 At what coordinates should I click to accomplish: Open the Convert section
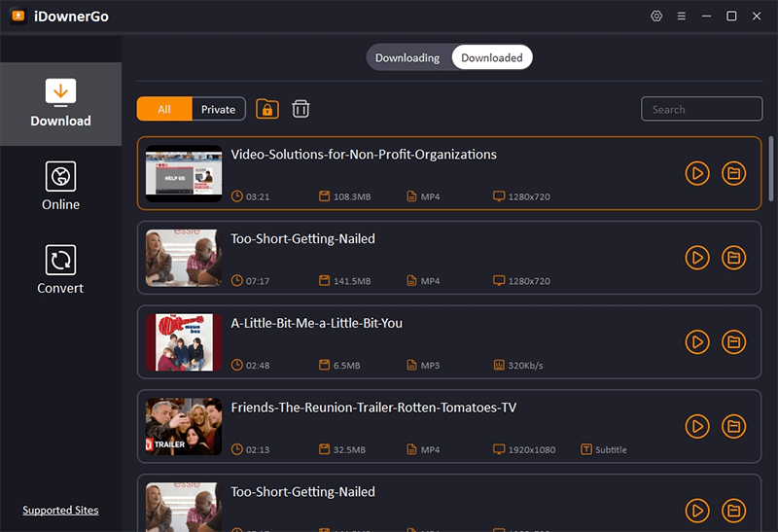[60, 269]
